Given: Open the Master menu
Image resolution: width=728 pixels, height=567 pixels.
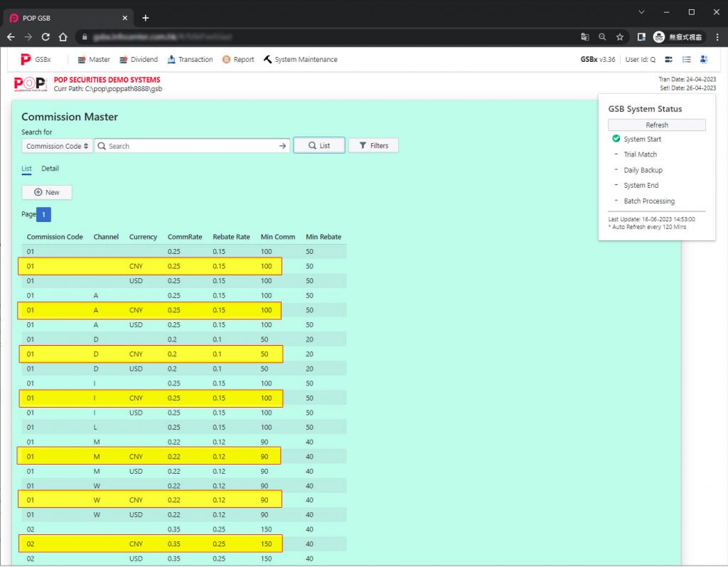Looking at the screenshot, I should 94,60.
